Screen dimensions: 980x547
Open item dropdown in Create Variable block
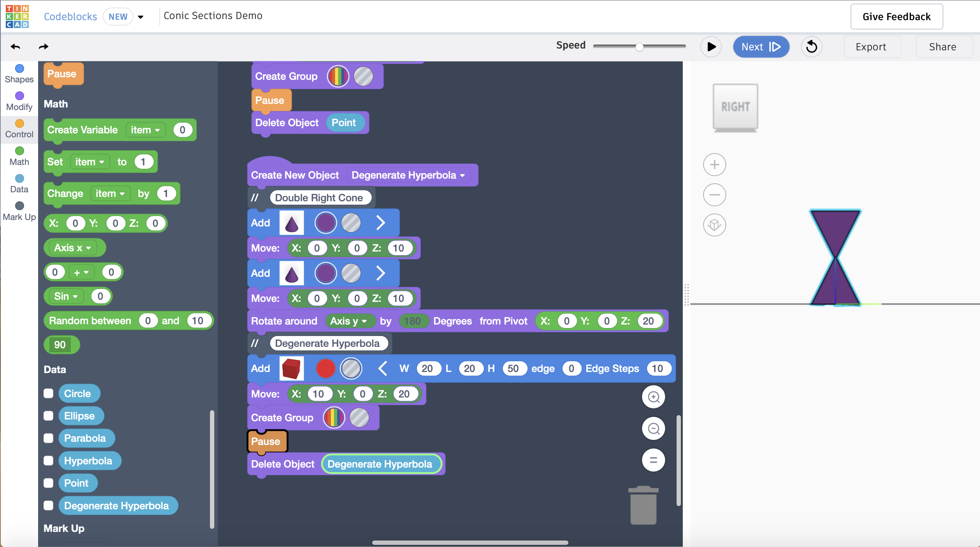pyautogui.click(x=145, y=130)
